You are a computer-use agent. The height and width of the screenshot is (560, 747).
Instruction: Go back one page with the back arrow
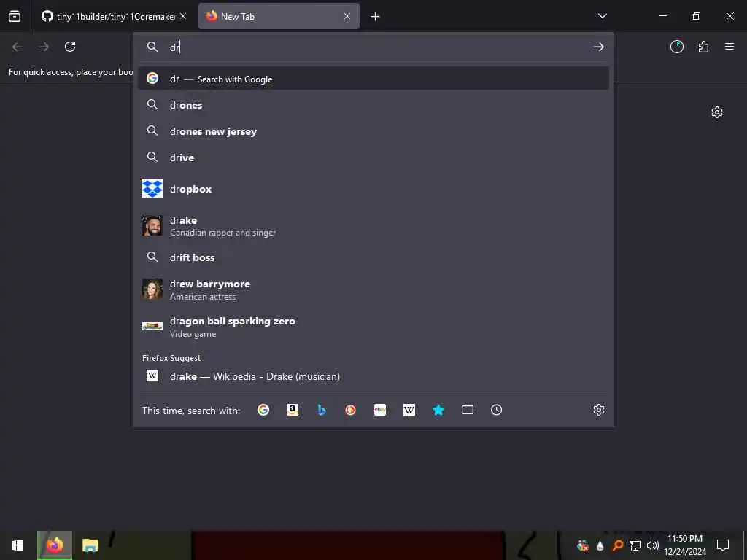pos(18,47)
